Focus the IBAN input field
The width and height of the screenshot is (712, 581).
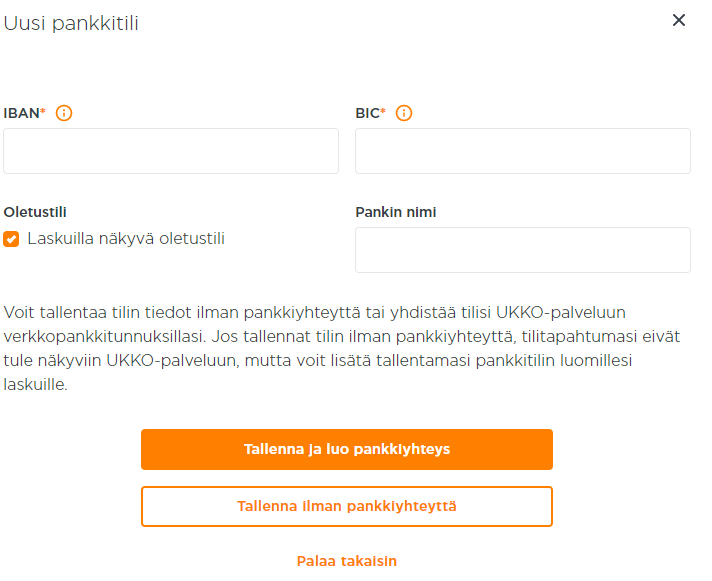pyautogui.click(x=171, y=151)
